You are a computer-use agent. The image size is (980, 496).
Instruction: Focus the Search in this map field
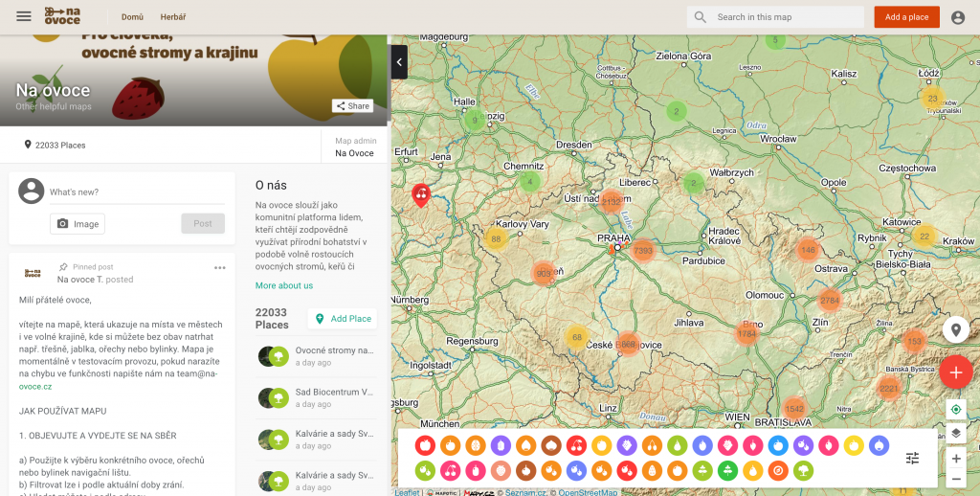pyautogui.click(x=775, y=17)
